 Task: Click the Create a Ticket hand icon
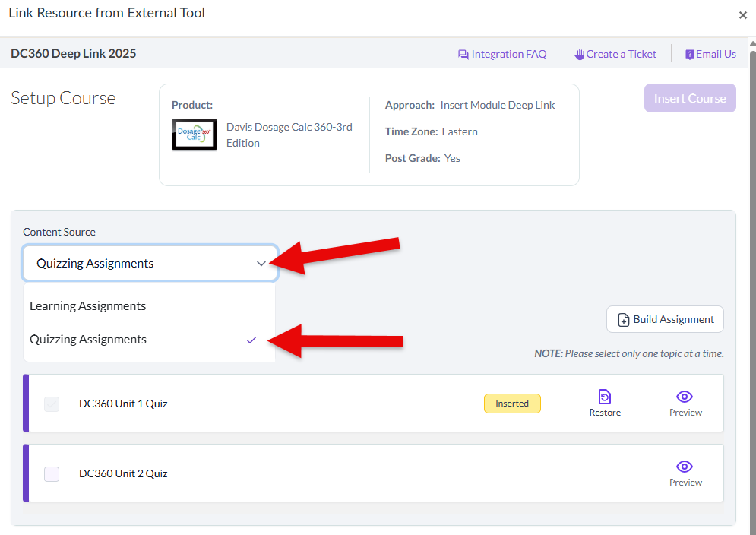(579, 55)
